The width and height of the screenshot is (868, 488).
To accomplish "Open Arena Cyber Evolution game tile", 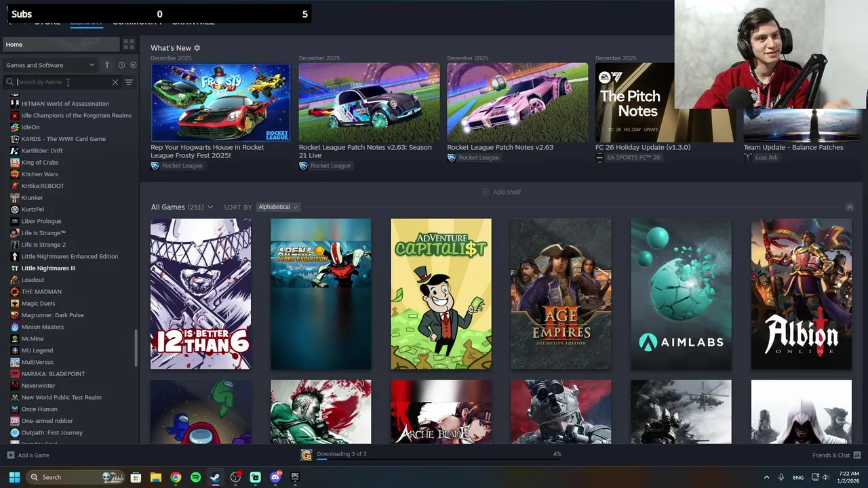I will pyautogui.click(x=321, y=294).
